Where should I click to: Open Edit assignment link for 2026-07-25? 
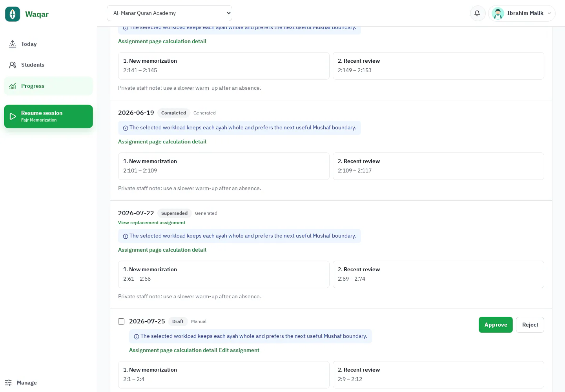(x=239, y=350)
